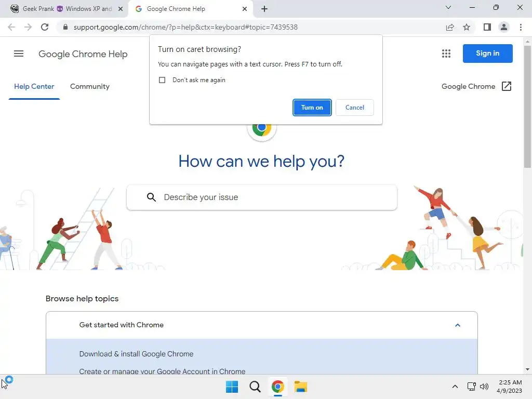Open the Chrome profile avatar
This screenshot has height=399, width=532.
[504, 27]
